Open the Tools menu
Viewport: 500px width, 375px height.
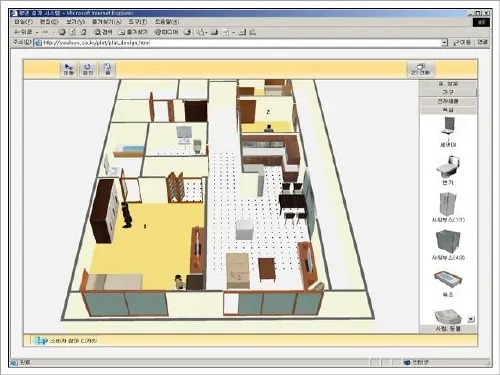pos(138,22)
